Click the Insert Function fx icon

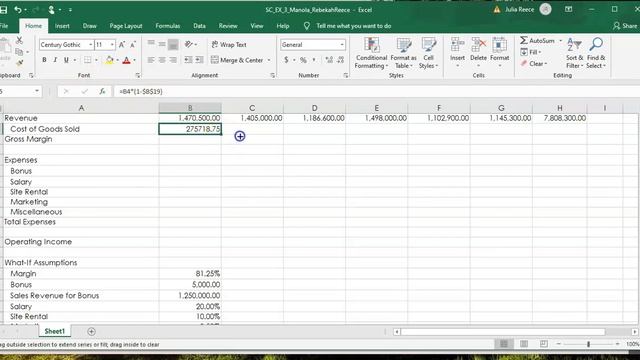102,91
